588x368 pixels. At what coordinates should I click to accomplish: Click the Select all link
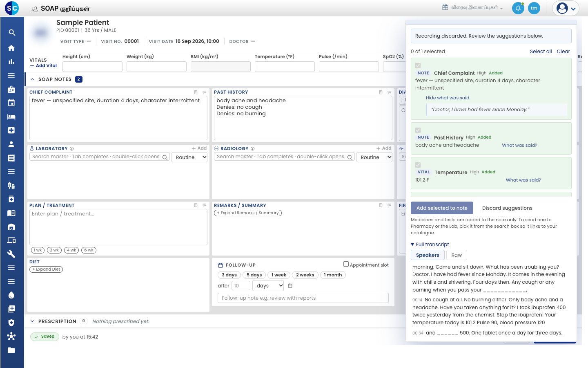[541, 52]
